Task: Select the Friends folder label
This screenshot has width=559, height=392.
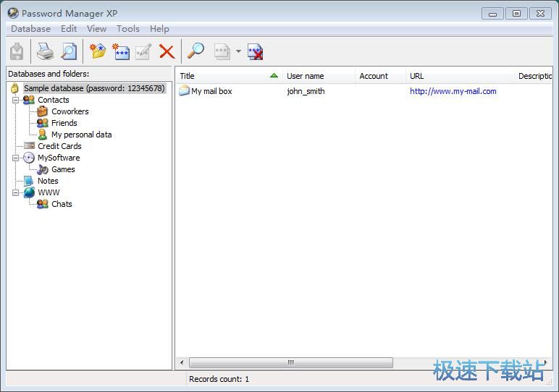Action: 64,123
